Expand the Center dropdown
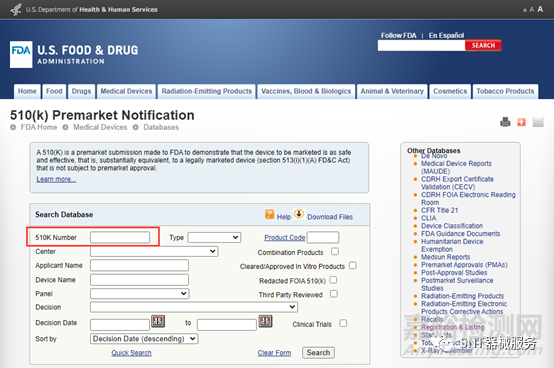Screen dimensions: 554x368 154,251
